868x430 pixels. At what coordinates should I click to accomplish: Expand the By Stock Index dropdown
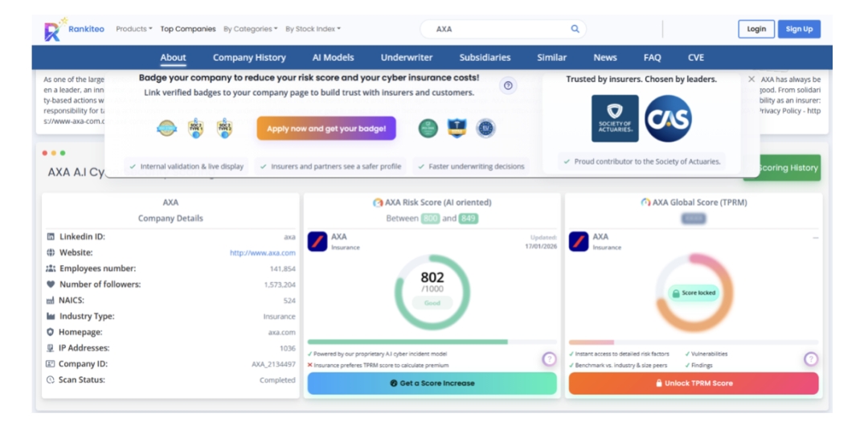point(313,29)
